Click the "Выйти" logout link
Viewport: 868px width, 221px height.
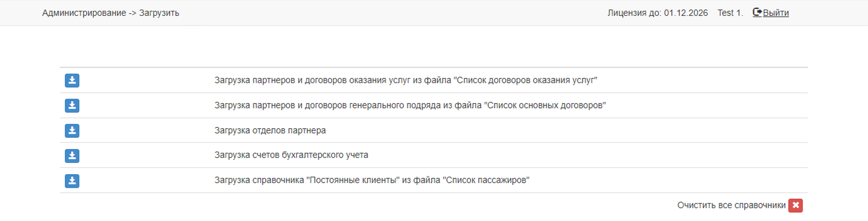[x=776, y=13]
